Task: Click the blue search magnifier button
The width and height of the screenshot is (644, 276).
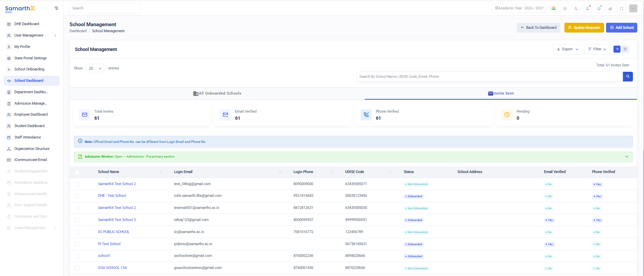Action: point(628,76)
